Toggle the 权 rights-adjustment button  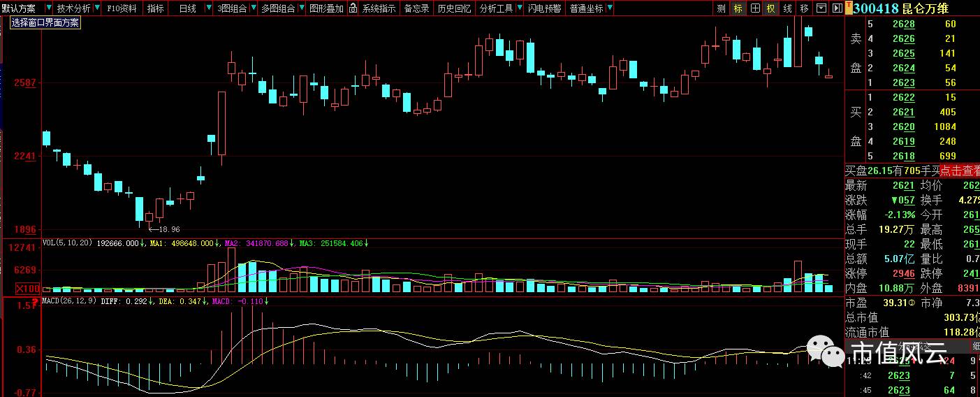point(771,8)
